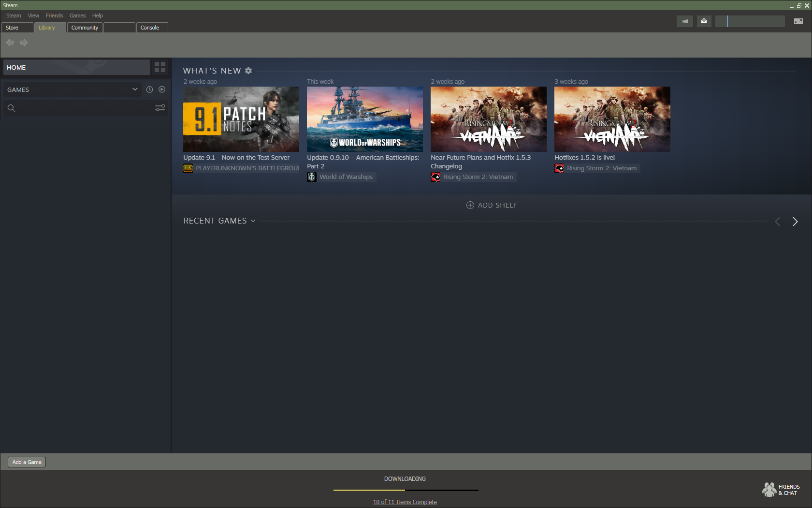Open the Friends menu

coord(54,15)
